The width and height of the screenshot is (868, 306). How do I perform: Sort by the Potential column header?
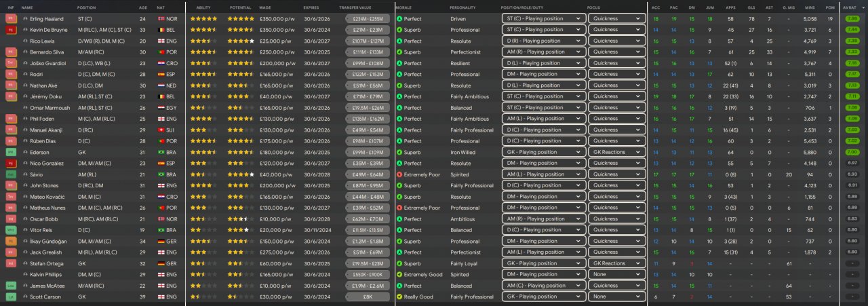(241, 7)
